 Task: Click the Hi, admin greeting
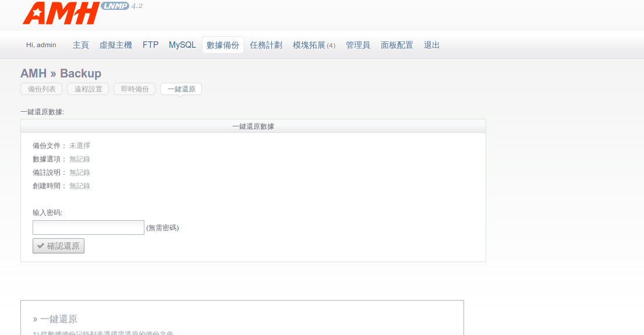pos(41,45)
